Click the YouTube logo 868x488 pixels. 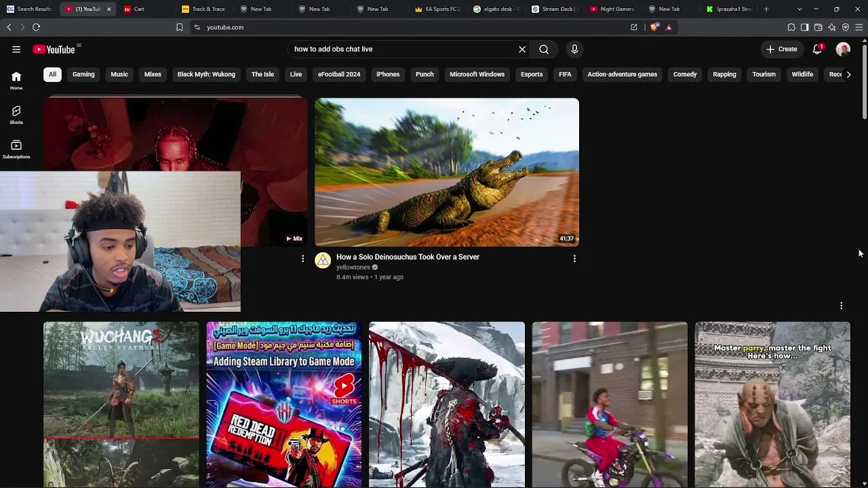pyautogui.click(x=54, y=49)
